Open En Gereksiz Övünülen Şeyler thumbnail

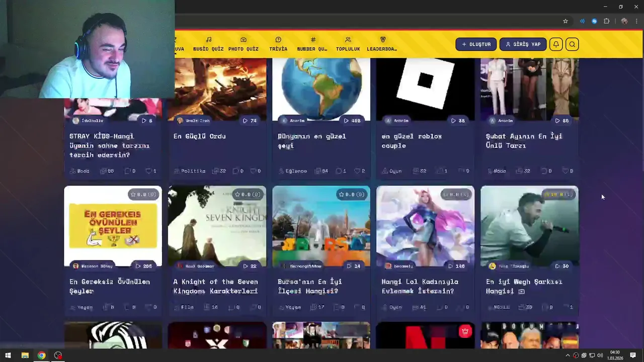coord(113,226)
